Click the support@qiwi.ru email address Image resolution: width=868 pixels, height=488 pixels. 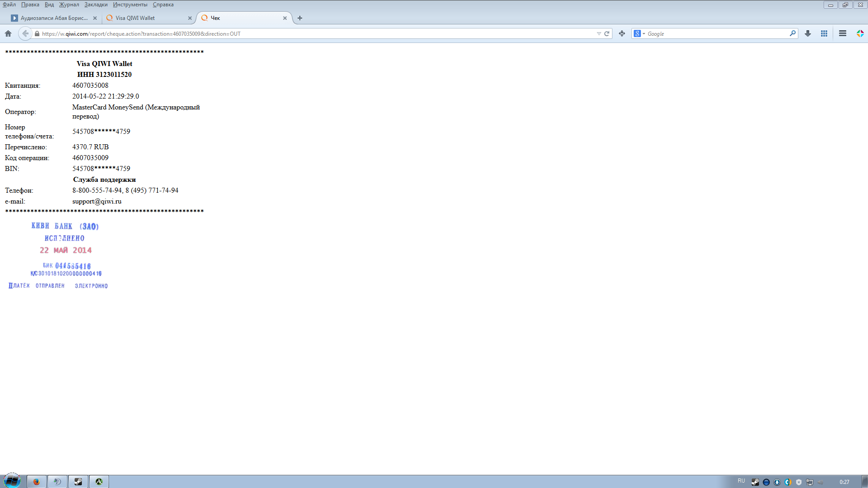[97, 201]
